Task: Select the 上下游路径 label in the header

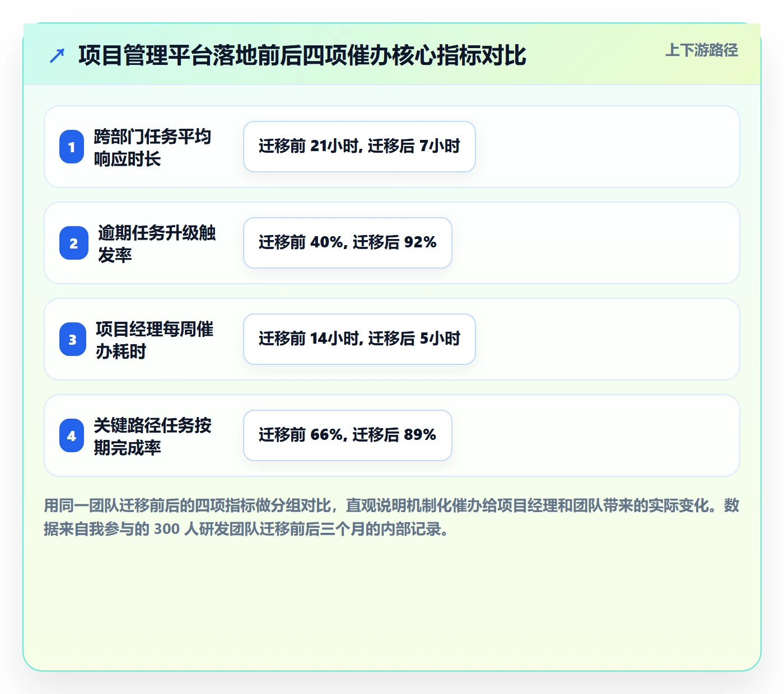Action: [702, 50]
